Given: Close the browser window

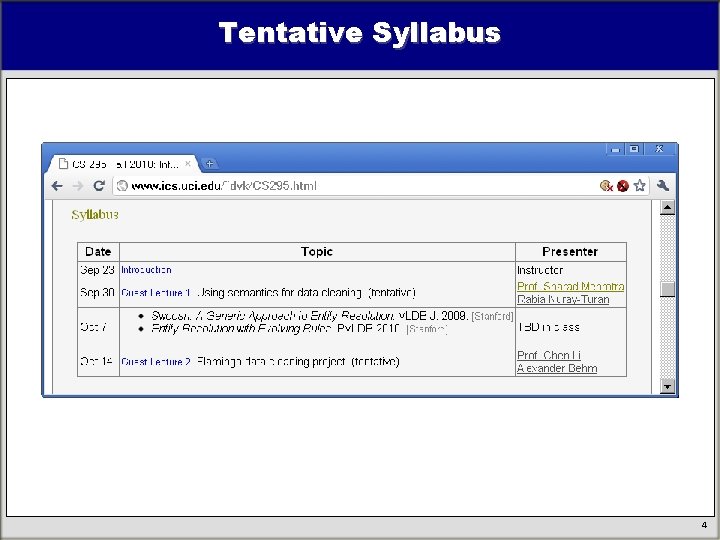Looking at the screenshot, I should [x=659, y=149].
